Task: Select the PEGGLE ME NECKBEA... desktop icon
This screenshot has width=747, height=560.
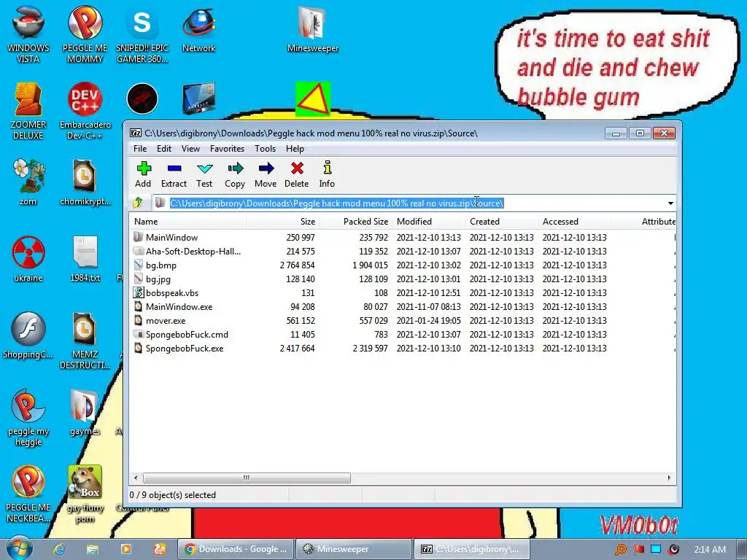Action: coord(28,494)
